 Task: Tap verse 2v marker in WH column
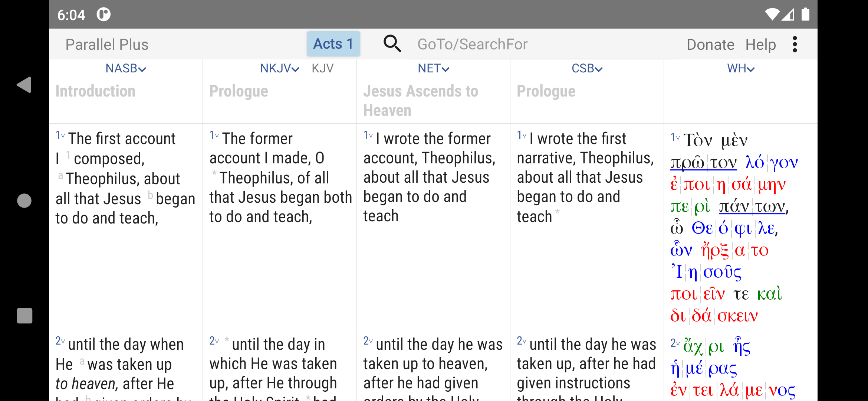(x=675, y=343)
